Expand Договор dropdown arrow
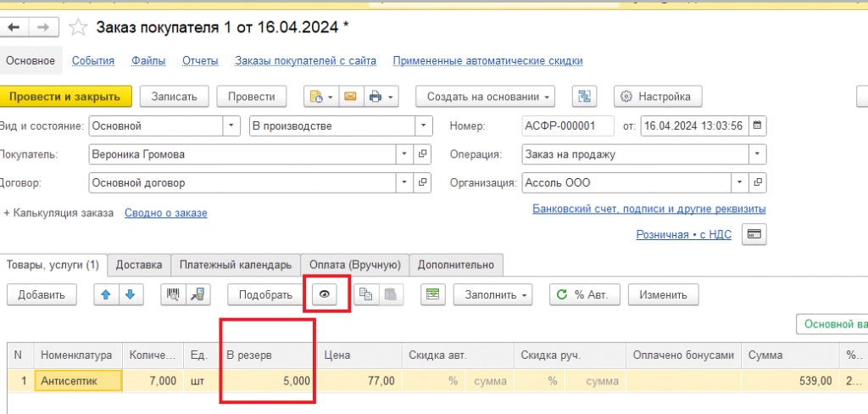This screenshot has height=414, width=868. pyautogui.click(x=404, y=182)
